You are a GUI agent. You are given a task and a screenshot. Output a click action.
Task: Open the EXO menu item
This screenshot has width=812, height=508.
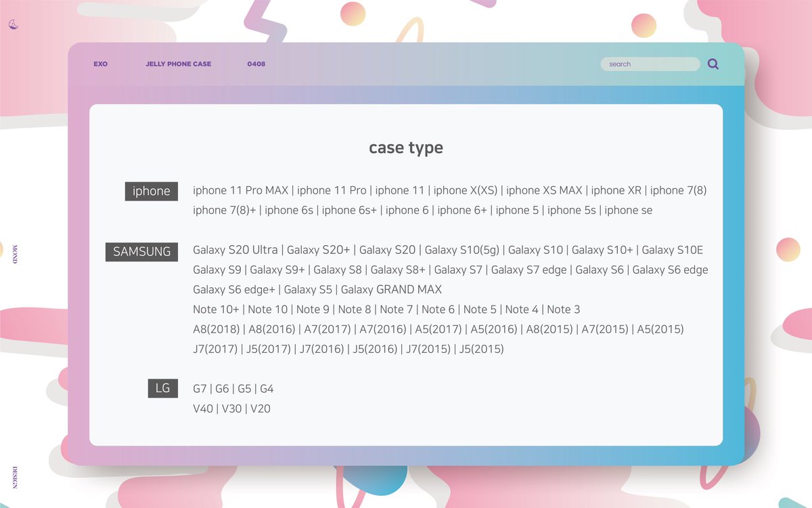coord(100,64)
